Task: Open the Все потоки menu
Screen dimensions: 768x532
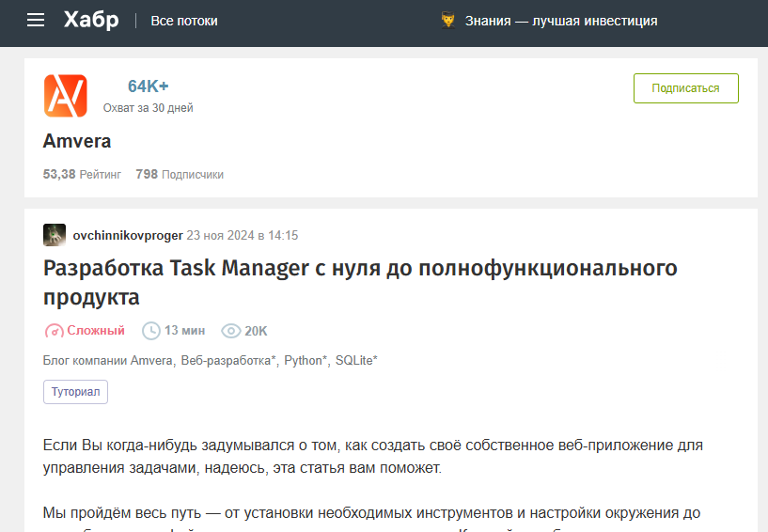Action: click(x=184, y=21)
